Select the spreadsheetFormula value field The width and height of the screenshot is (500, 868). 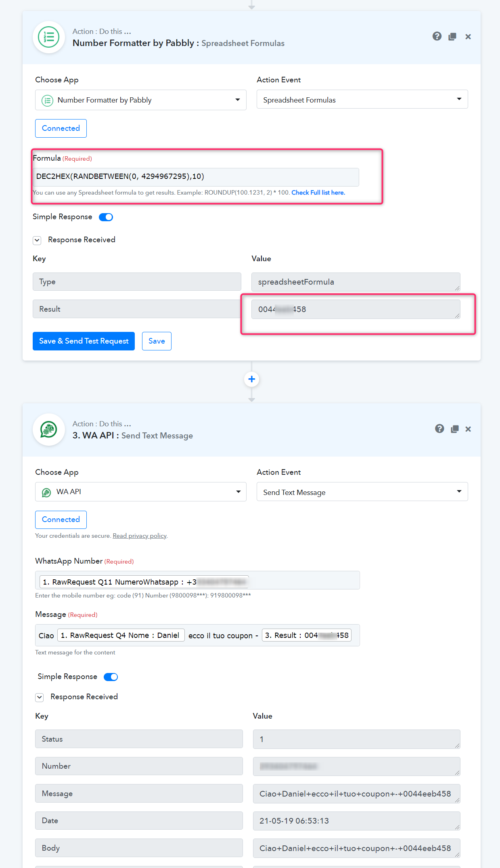(x=356, y=282)
